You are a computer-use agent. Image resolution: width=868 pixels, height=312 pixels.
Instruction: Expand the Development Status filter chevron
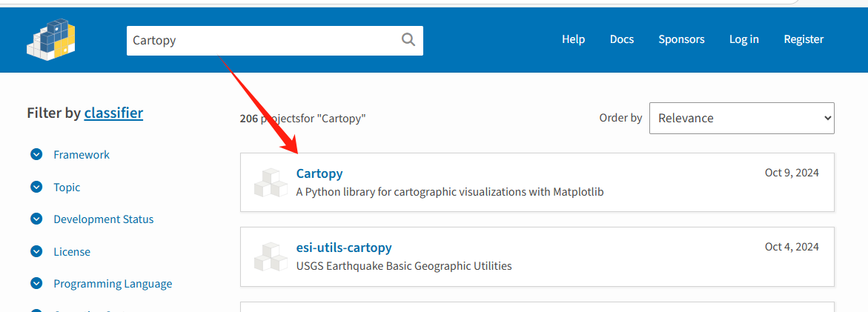click(x=36, y=219)
